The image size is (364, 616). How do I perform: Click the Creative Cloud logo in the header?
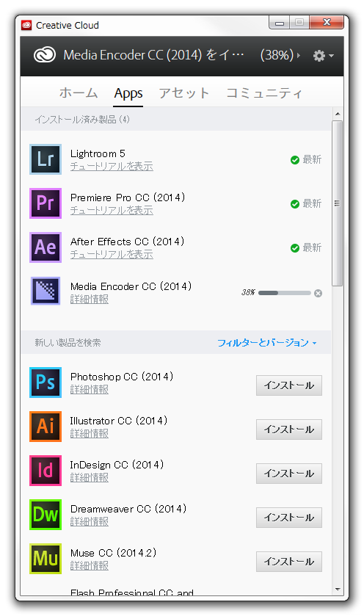[44, 55]
